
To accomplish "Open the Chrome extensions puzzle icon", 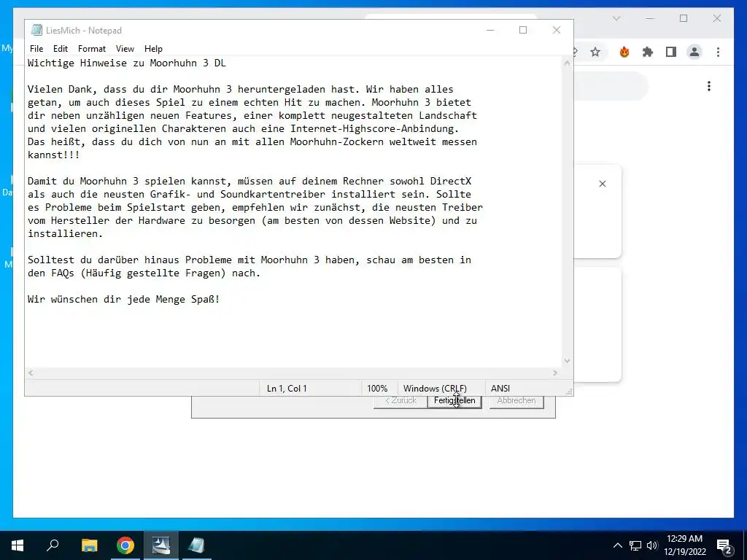I will (x=648, y=52).
